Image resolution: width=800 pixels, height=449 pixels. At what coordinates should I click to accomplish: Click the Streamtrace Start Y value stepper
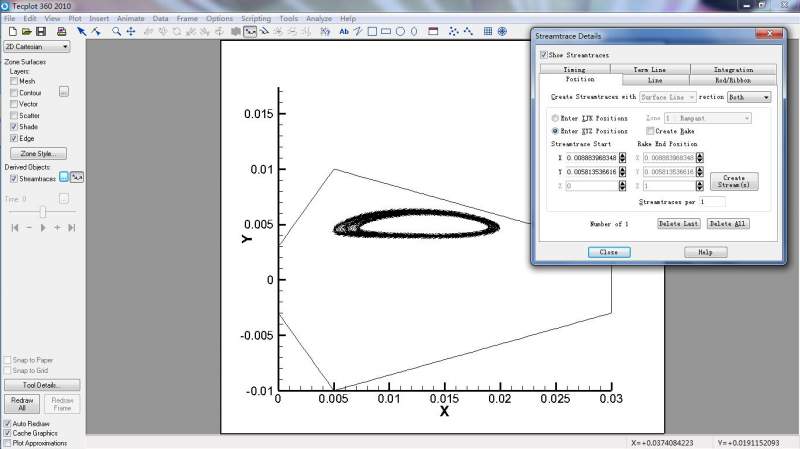pyautogui.click(x=622, y=172)
